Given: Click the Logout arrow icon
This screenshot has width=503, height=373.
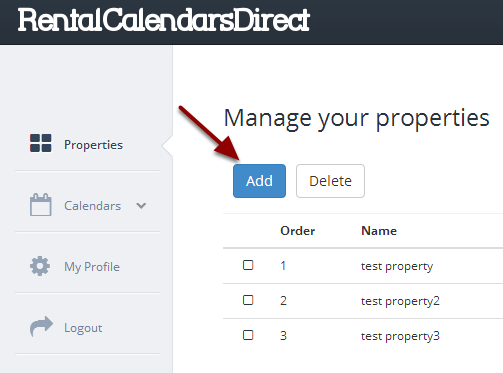Looking at the screenshot, I should [41, 326].
